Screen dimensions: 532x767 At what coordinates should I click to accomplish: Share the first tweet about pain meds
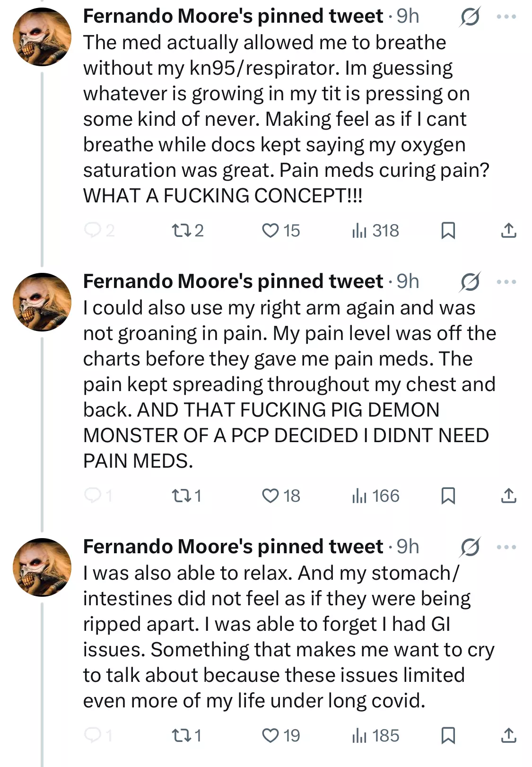click(508, 231)
